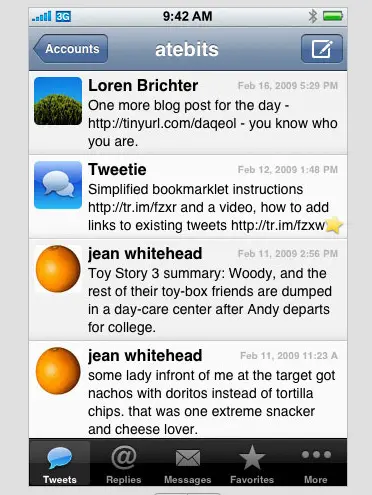Screen dimensions: 372x495
Task: Tap the Bluetooth icon in the status bar
Action: [313, 16]
